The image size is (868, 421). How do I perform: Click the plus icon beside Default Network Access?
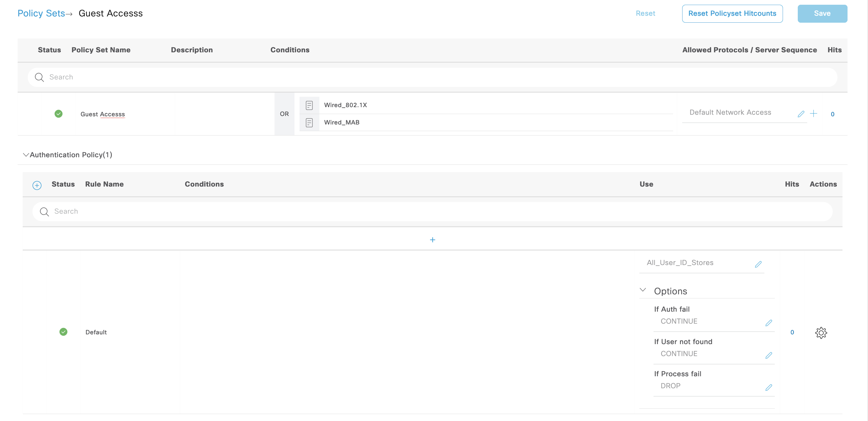tap(814, 113)
